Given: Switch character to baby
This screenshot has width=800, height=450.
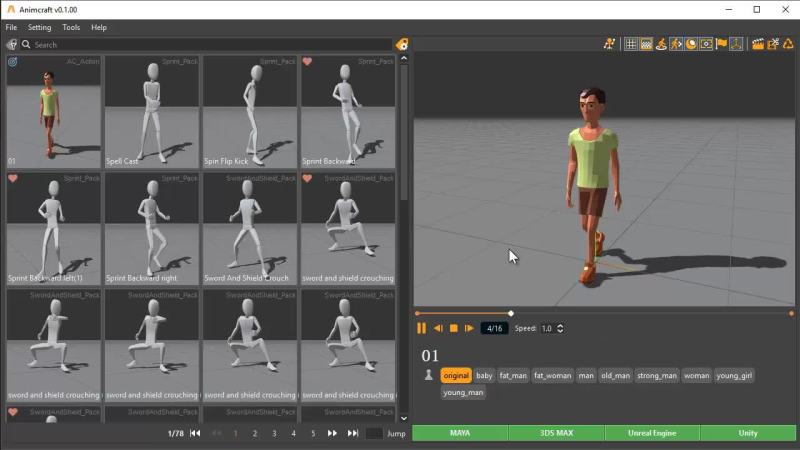Looking at the screenshot, I should click(x=484, y=376).
